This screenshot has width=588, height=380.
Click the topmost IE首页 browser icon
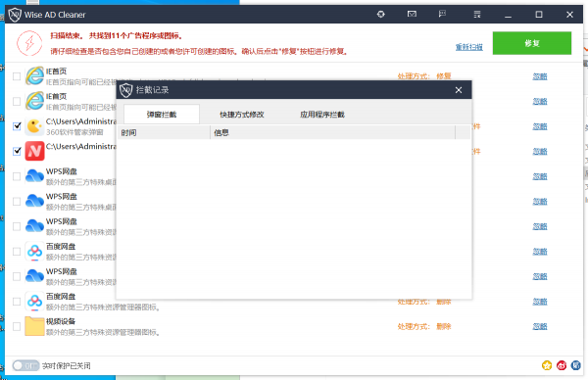[34, 75]
